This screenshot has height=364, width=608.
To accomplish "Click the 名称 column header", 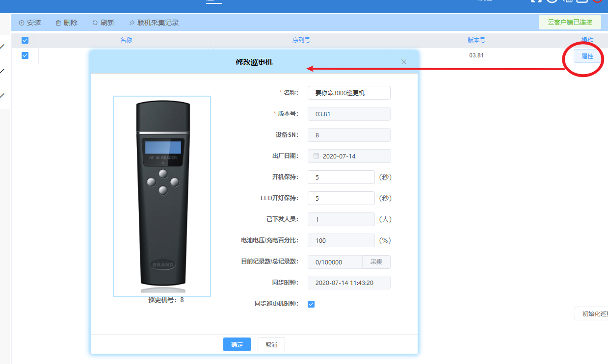I will click(126, 40).
